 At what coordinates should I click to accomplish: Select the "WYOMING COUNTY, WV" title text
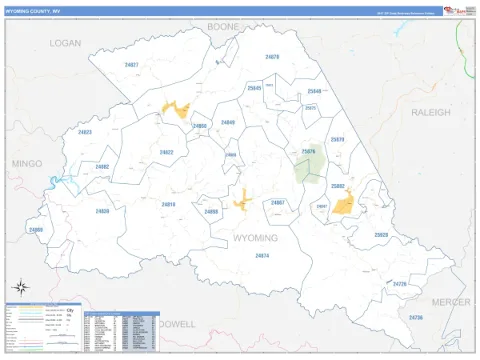pyautogui.click(x=33, y=11)
